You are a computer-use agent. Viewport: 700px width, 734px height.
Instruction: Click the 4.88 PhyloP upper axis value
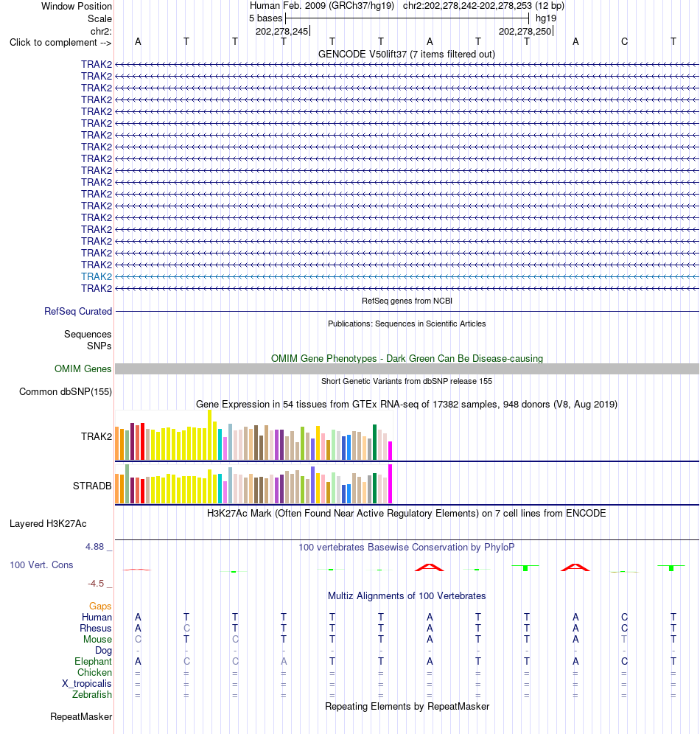[x=94, y=547]
